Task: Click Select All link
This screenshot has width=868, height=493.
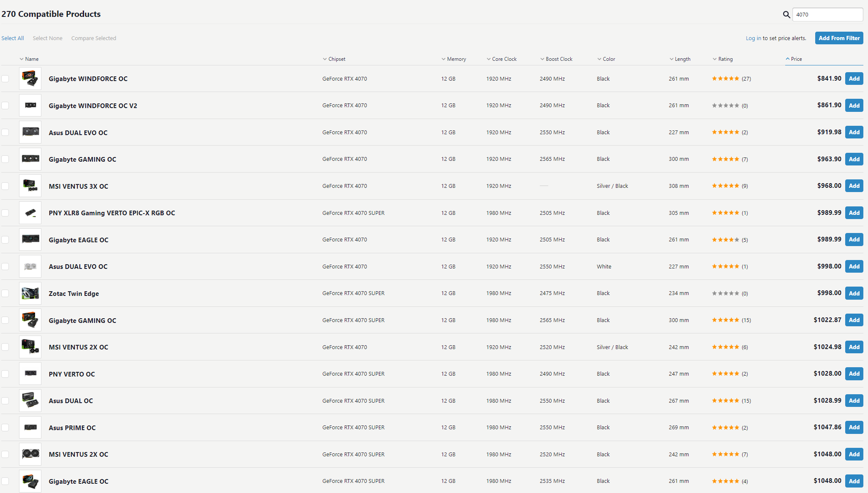Action: click(x=13, y=38)
